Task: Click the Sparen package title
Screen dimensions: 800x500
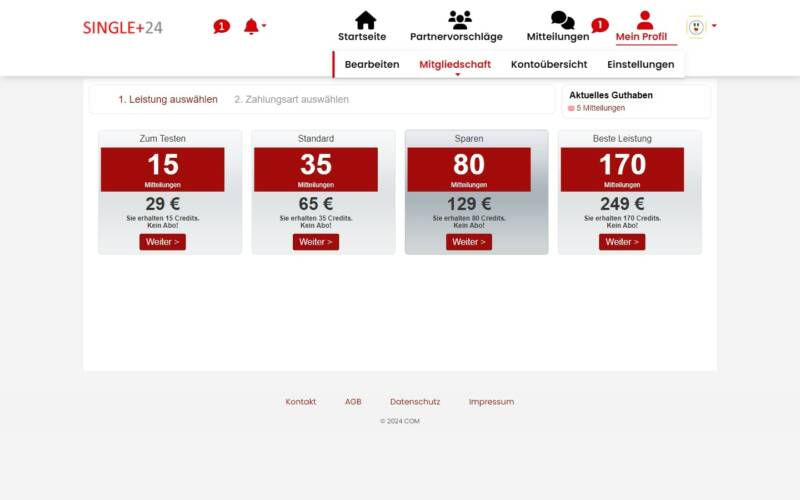Action: [x=469, y=138]
